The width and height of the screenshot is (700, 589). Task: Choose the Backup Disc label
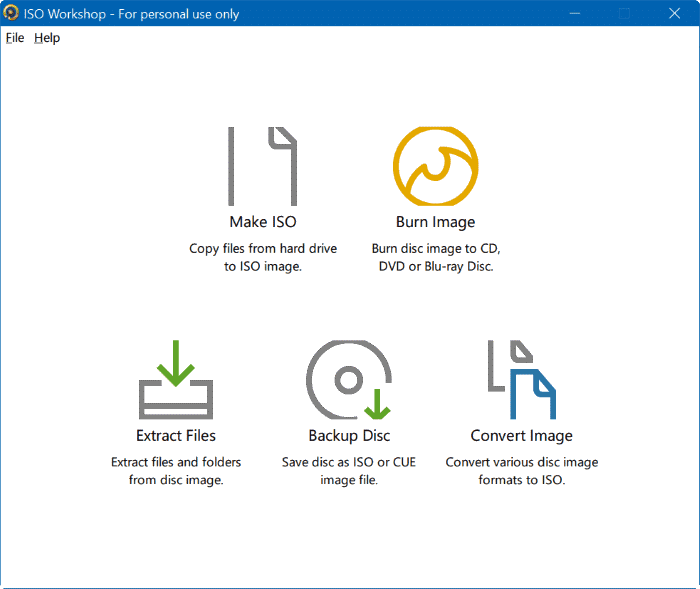coord(349,436)
